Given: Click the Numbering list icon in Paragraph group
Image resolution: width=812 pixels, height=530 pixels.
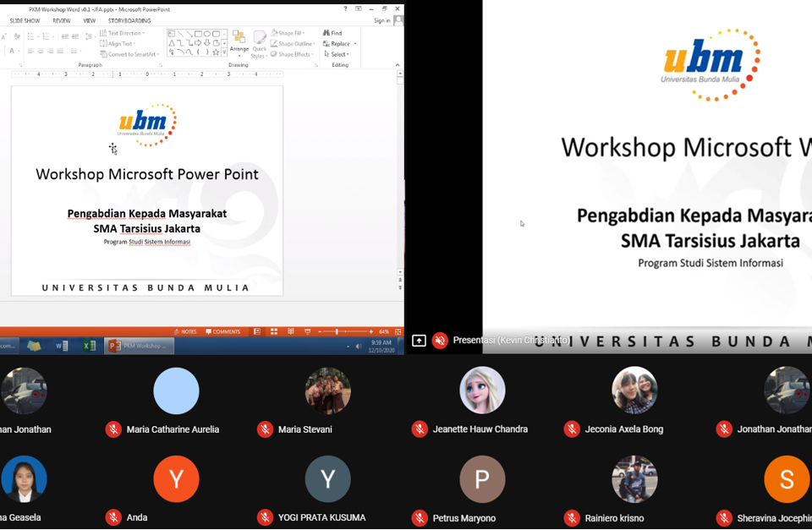Looking at the screenshot, I should [x=46, y=36].
